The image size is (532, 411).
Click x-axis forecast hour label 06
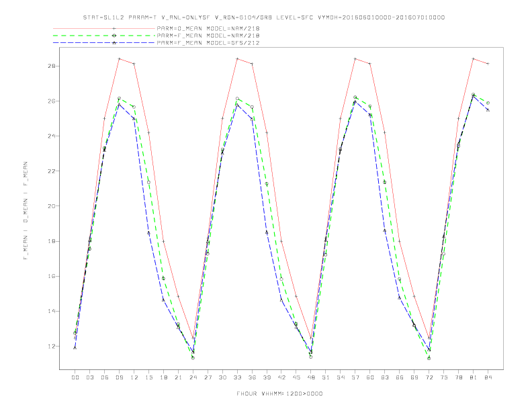[x=105, y=377]
